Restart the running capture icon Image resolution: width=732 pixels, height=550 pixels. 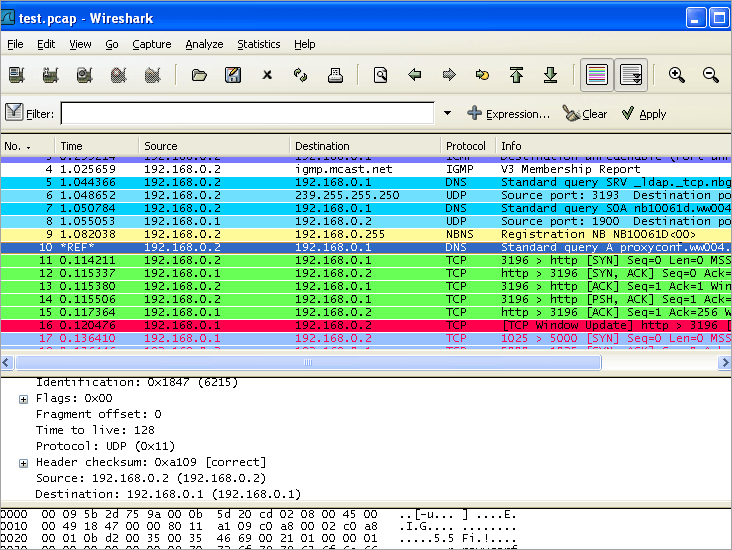click(x=153, y=75)
